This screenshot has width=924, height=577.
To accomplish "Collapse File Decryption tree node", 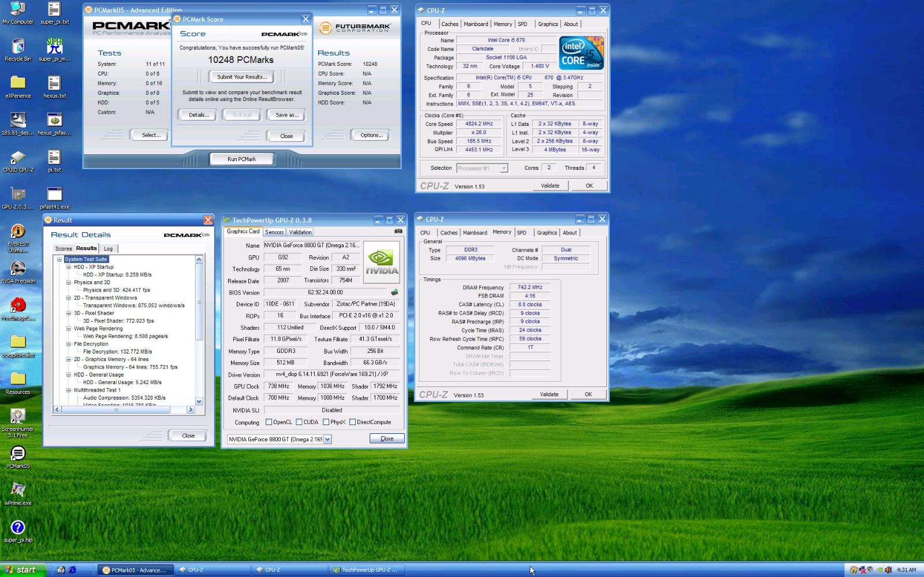I will 69,344.
